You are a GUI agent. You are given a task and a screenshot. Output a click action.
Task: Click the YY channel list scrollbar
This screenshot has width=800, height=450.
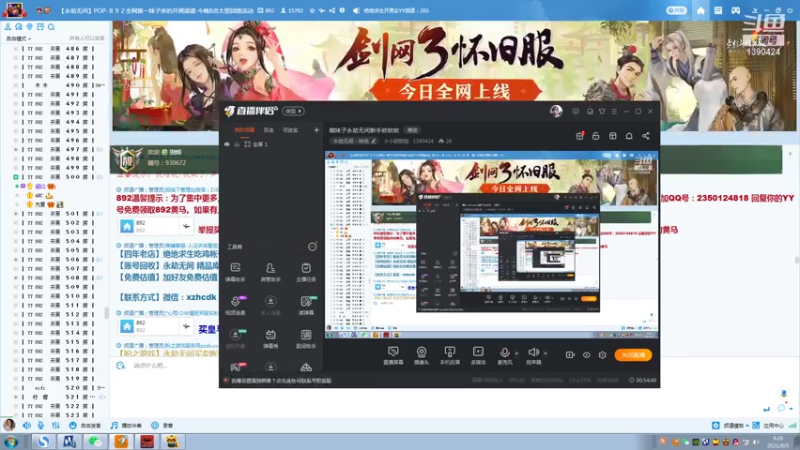(107, 312)
